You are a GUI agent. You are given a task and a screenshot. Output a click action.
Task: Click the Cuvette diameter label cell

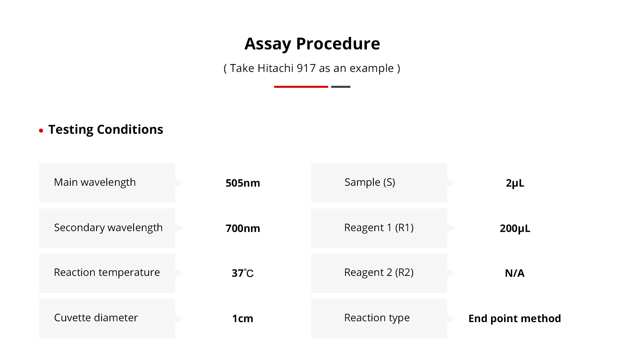coord(107,318)
